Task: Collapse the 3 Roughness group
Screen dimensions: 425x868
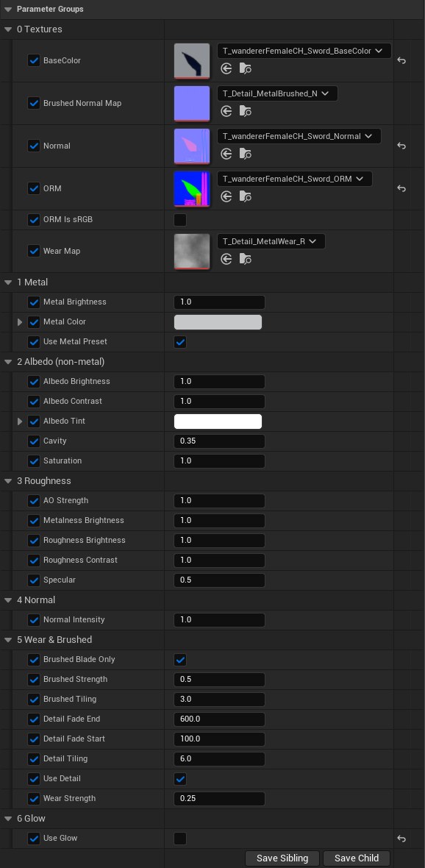Action: coord(8,481)
